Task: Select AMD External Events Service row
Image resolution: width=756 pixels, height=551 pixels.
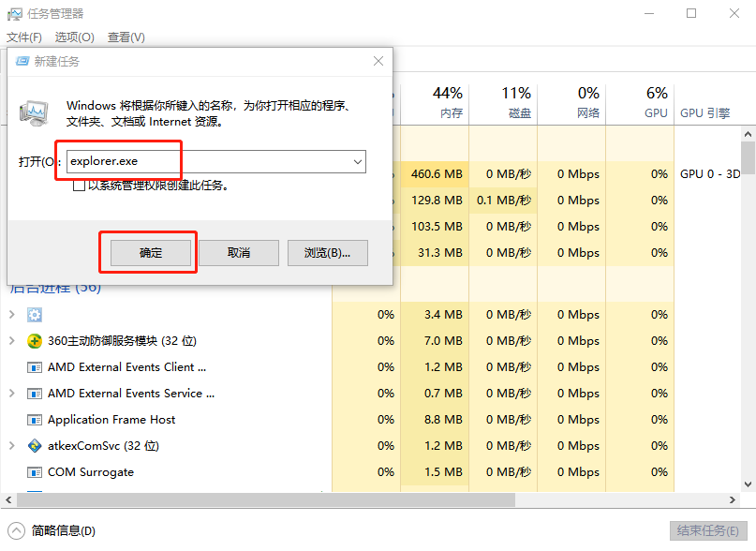Action: pos(130,394)
